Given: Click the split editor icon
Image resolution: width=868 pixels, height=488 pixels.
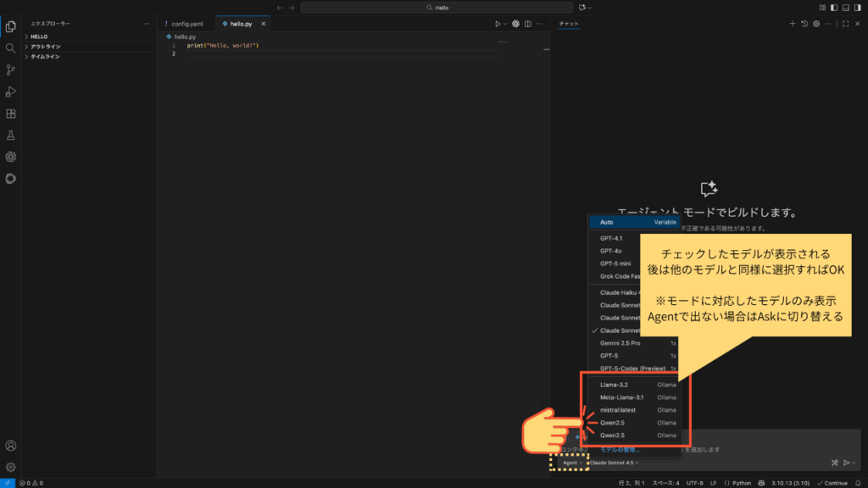Looking at the screenshot, I should coord(530,24).
